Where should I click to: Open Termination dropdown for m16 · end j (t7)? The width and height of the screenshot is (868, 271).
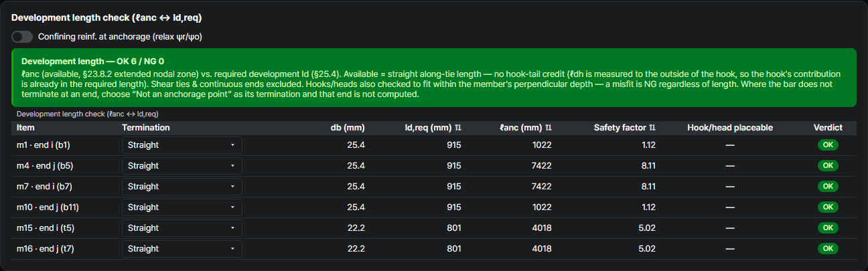182,249
